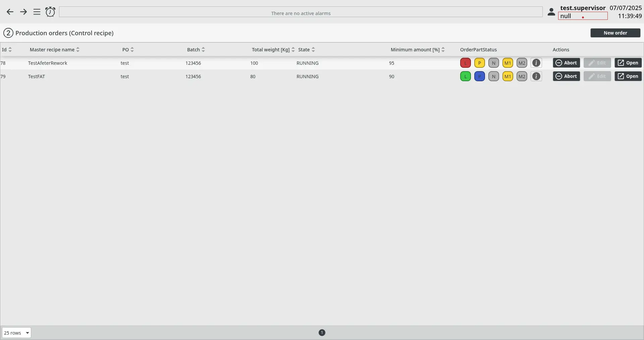The image size is (644, 340).
Task: Go back with the left arrow icon
Action: click(10, 12)
